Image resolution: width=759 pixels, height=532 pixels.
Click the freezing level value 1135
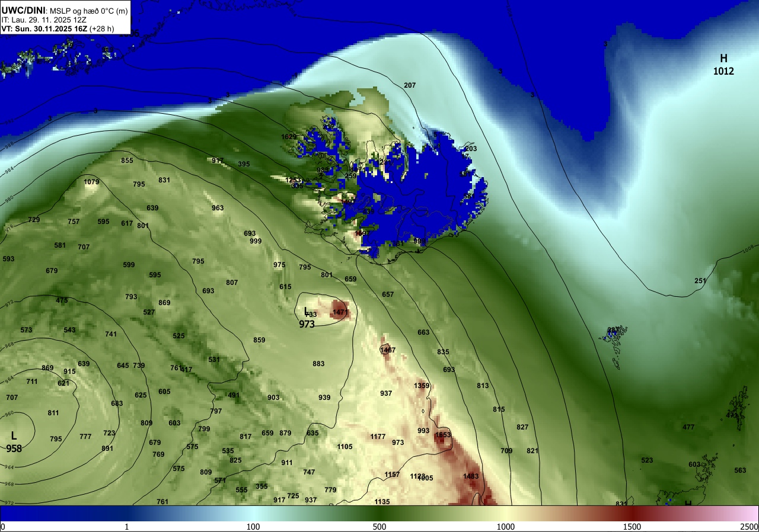[382, 502]
